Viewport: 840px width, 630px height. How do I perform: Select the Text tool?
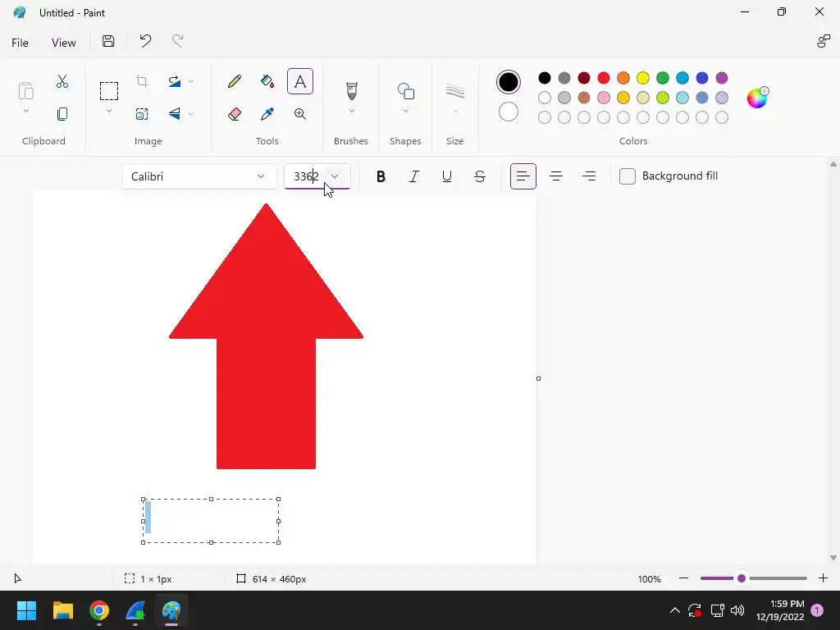300,81
